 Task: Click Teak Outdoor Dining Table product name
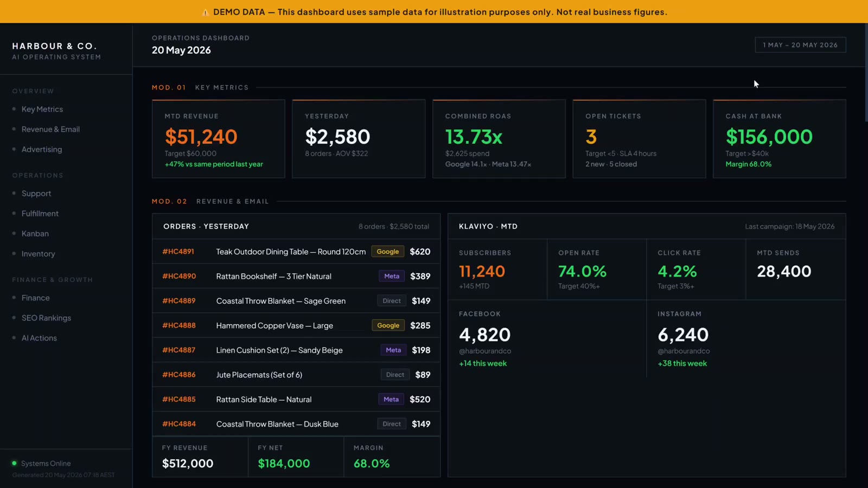pos(291,252)
